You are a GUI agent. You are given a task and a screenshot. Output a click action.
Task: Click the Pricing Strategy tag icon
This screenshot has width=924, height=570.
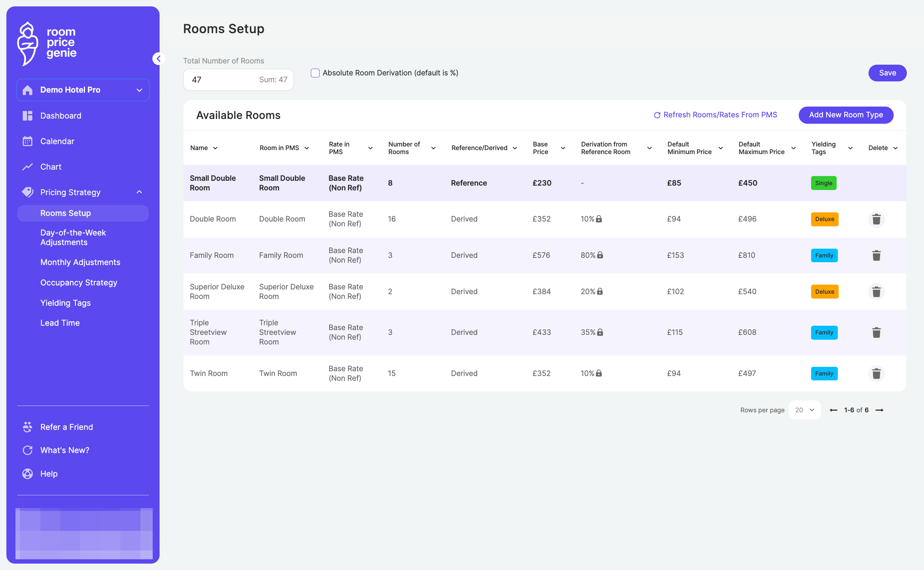click(28, 192)
